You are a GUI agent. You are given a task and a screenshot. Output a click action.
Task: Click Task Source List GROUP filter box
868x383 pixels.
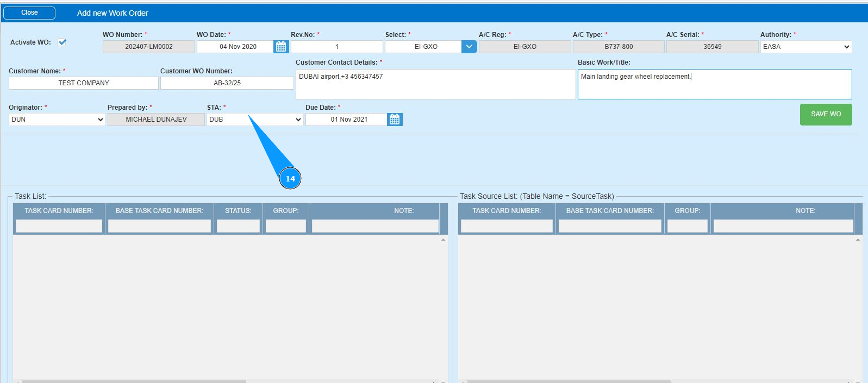coord(688,226)
